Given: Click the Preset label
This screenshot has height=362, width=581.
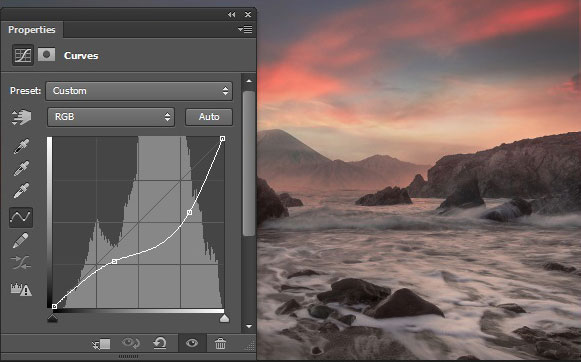Looking at the screenshot, I should tap(25, 91).
